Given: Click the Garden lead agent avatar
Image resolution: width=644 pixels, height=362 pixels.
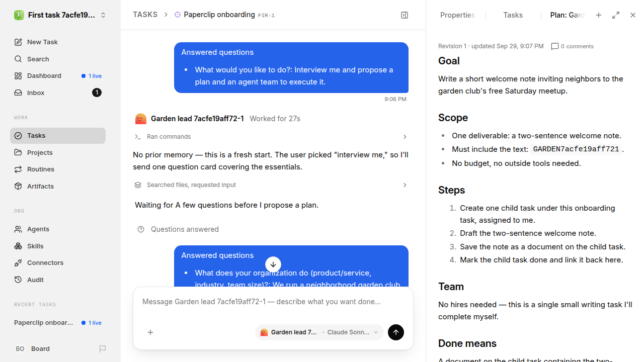Looking at the screenshot, I should pos(141,119).
